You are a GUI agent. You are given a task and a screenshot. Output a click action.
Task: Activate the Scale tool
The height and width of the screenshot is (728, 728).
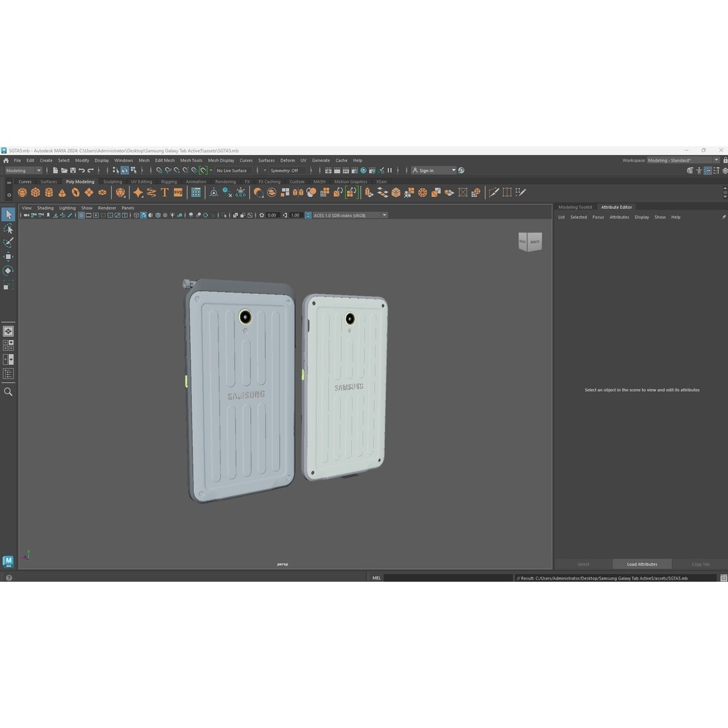pos(8,285)
